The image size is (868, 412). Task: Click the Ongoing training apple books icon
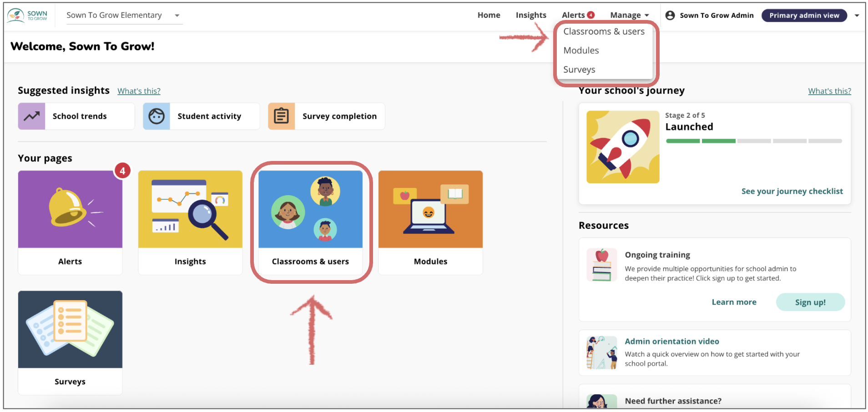(x=602, y=265)
